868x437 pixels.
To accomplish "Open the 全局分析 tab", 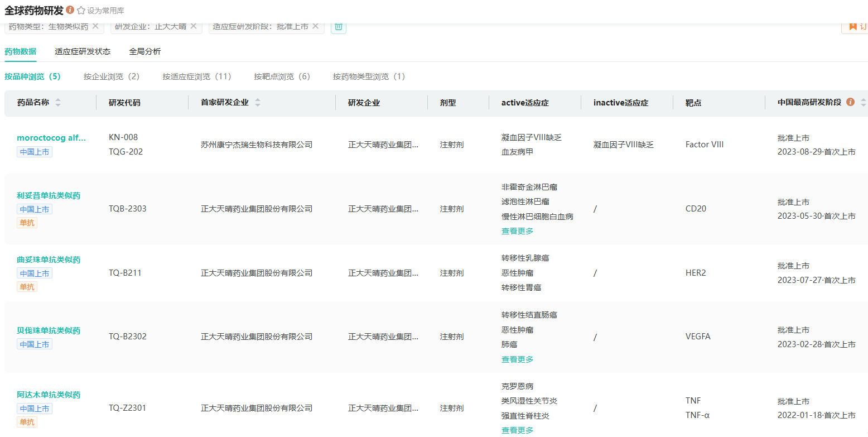I will 145,51.
